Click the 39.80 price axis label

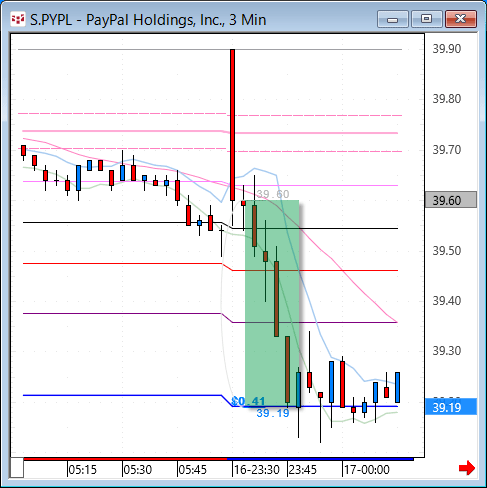tap(447, 99)
